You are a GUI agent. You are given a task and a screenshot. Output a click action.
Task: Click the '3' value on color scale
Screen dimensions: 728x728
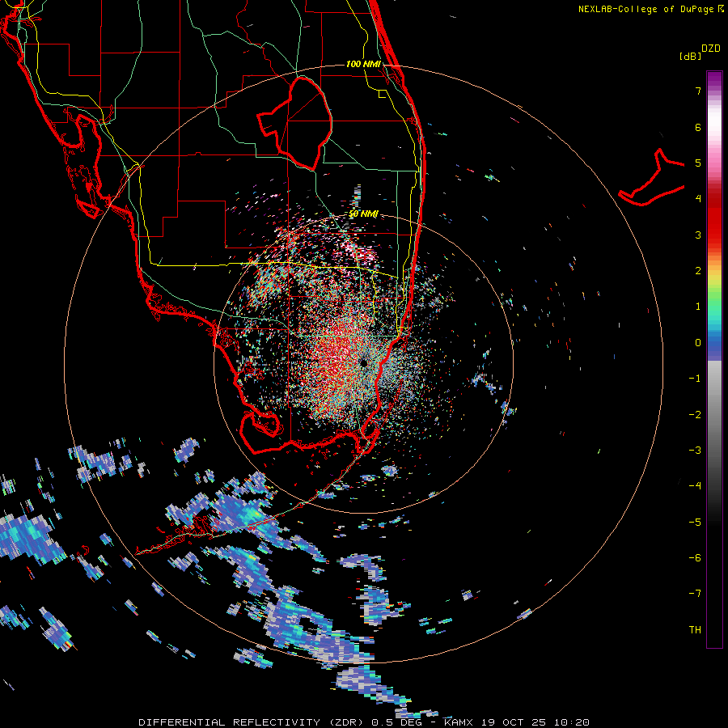(x=698, y=235)
